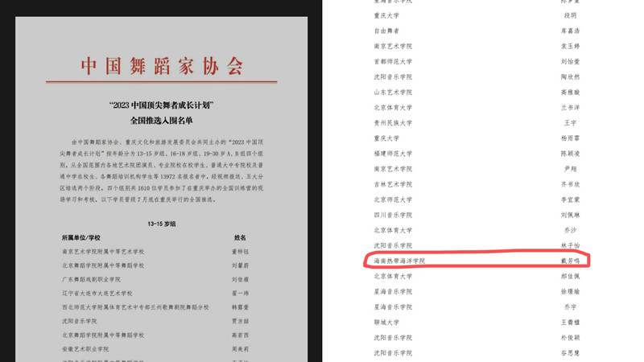Select the 聊城大学 entry
Viewport: 644px width, 362px height.
[386, 323]
